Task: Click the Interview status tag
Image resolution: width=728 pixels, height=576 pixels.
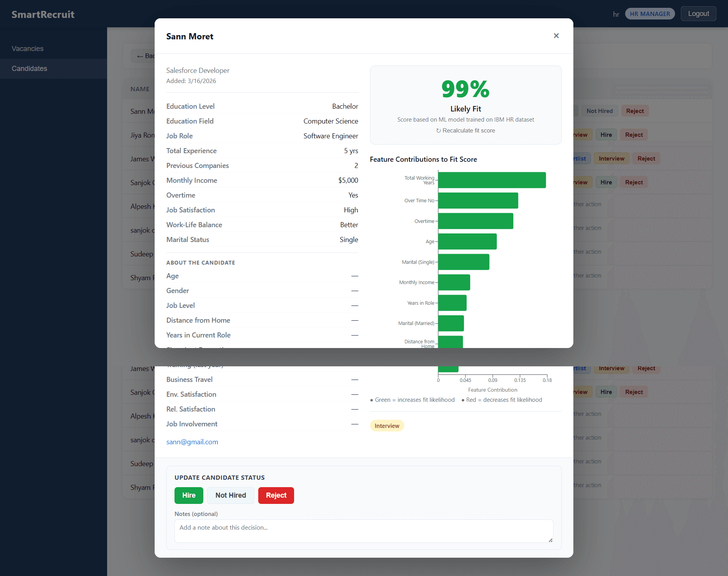Action: (387, 426)
